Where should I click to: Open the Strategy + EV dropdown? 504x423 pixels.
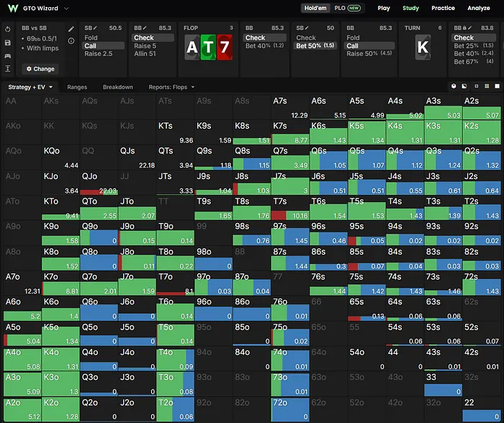click(x=30, y=87)
